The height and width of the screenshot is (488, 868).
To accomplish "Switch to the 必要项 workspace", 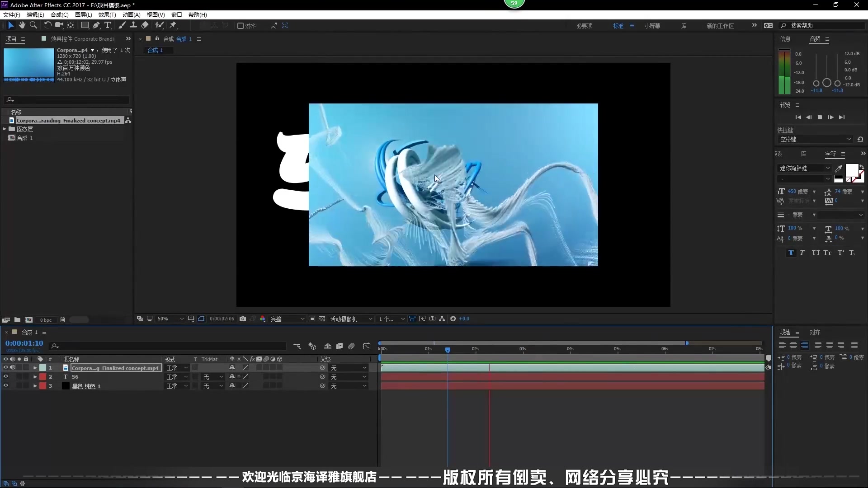I will (585, 26).
